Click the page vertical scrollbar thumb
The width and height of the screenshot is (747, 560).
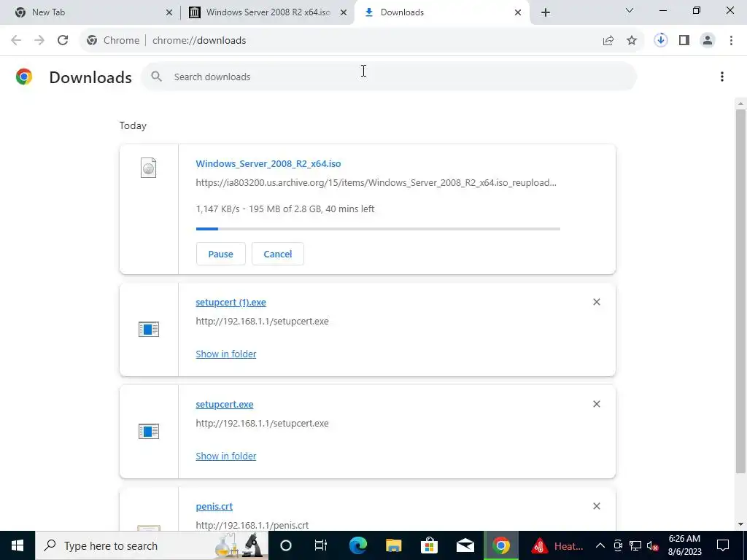(740, 292)
